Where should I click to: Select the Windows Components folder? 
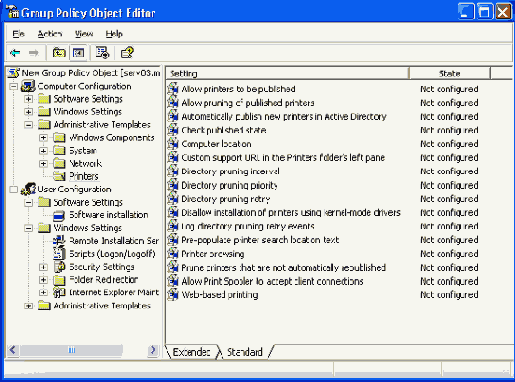[112, 138]
